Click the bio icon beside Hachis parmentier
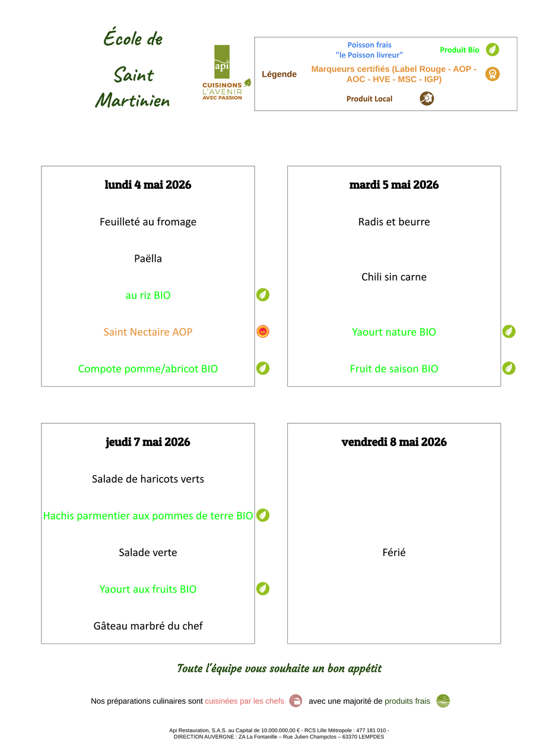Image resolution: width=534 pixels, height=756 pixels. [x=263, y=515]
